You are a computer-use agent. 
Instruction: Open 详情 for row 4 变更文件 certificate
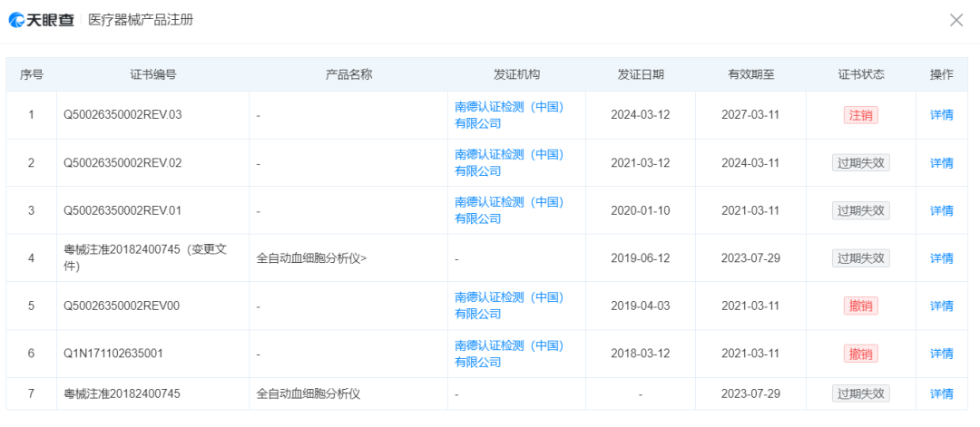click(941, 258)
